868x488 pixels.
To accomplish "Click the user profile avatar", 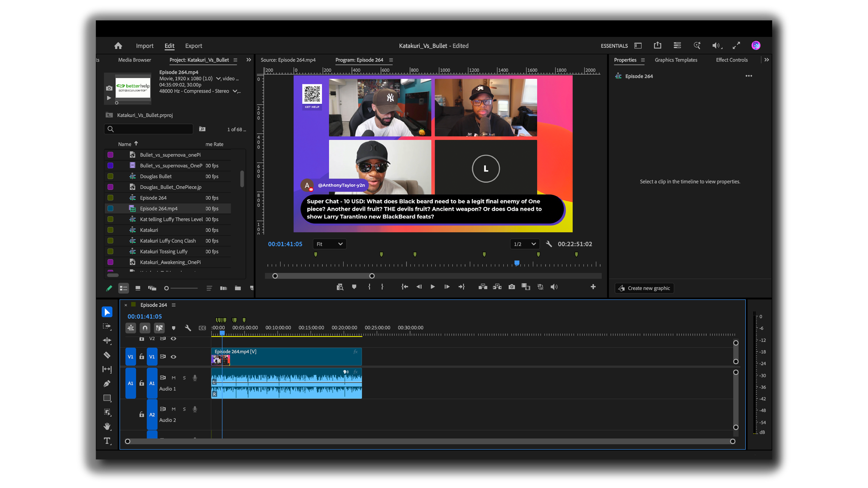I will coord(756,45).
